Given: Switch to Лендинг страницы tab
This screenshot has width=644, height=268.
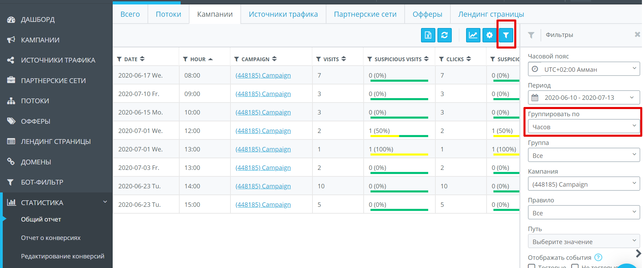Looking at the screenshot, I should tap(491, 14).
